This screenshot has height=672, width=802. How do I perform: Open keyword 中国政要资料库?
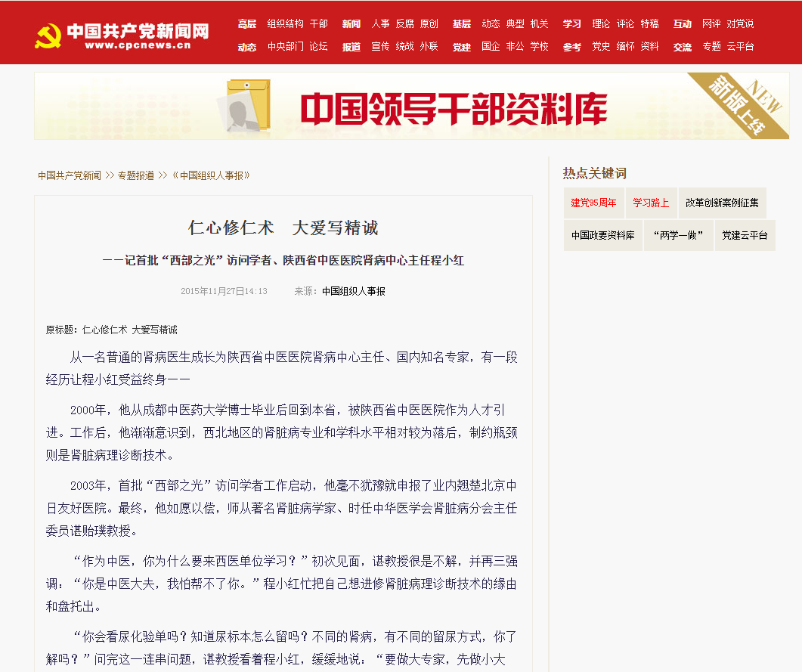point(603,235)
